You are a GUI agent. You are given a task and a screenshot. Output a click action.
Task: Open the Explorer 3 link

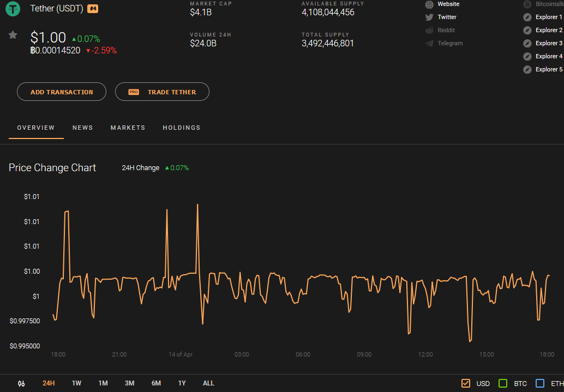click(549, 43)
